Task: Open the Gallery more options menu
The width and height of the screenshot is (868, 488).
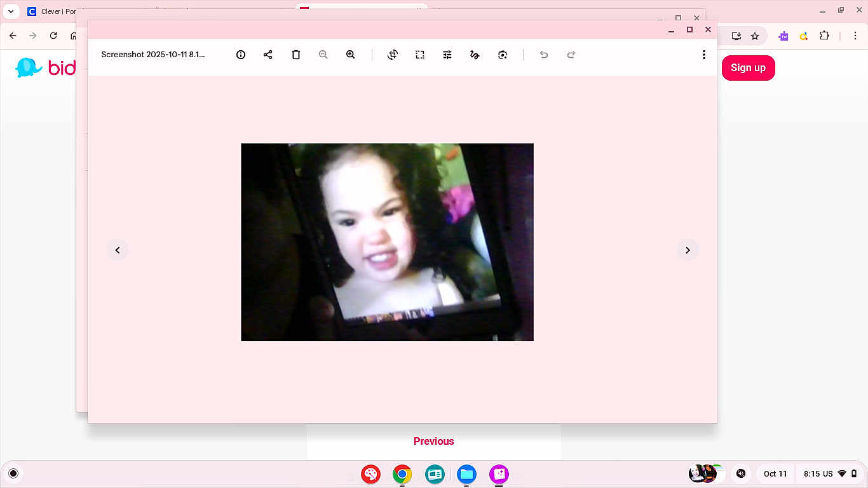Action: pos(703,55)
